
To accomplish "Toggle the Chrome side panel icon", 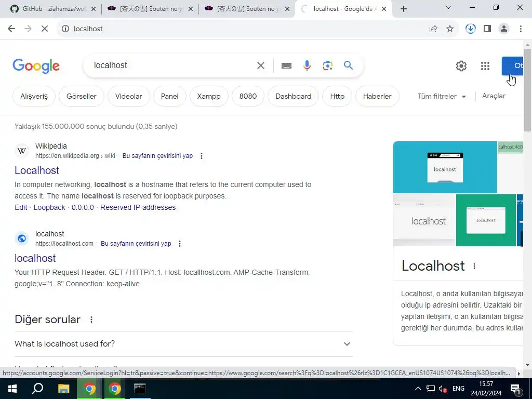I will (x=487, y=29).
